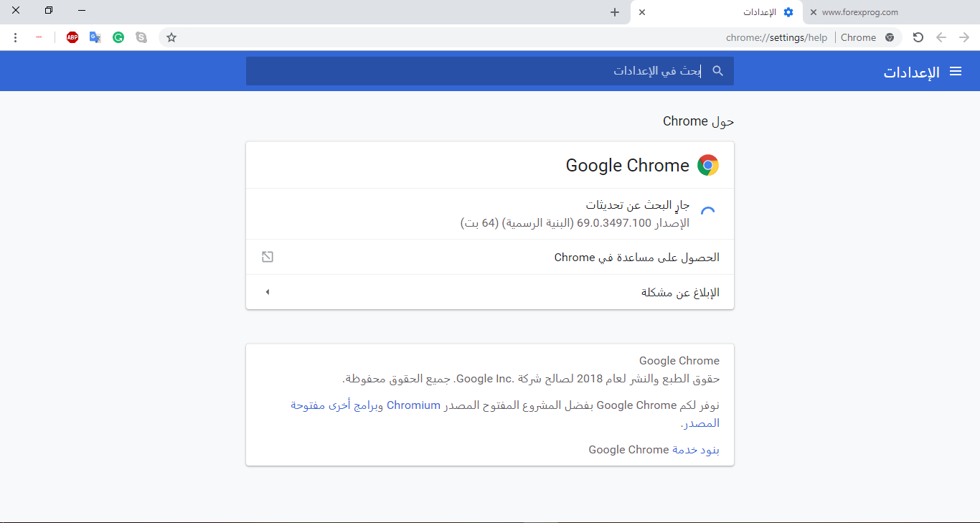This screenshot has height=523, width=980.
Task: Click the Chrome site info icon in address bar
Action: [x=890, y=37]
